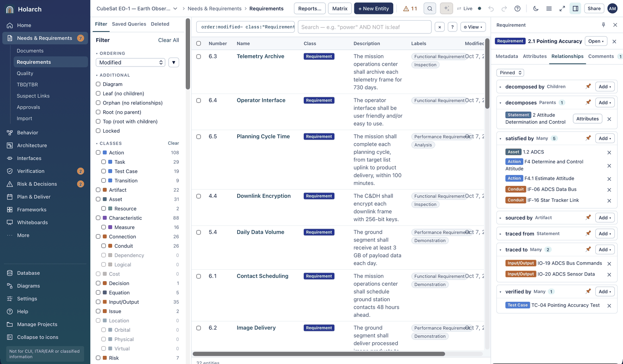Screen dimensions: 623x364
Task: Check the Orphan (no relationships) filter
Action: (98, 103)
